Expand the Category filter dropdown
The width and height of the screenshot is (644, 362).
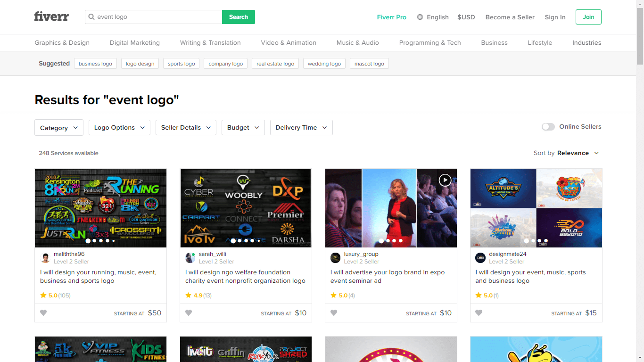(59, 128)
